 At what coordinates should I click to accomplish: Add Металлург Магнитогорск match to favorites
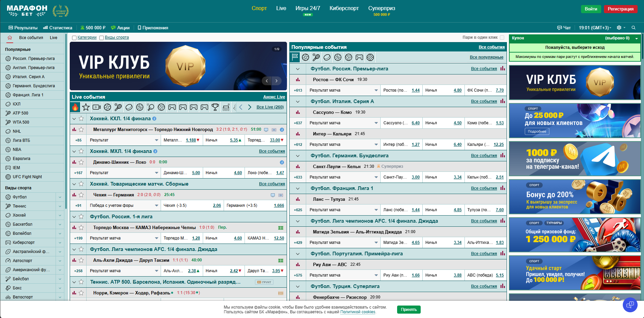(81, 129)
